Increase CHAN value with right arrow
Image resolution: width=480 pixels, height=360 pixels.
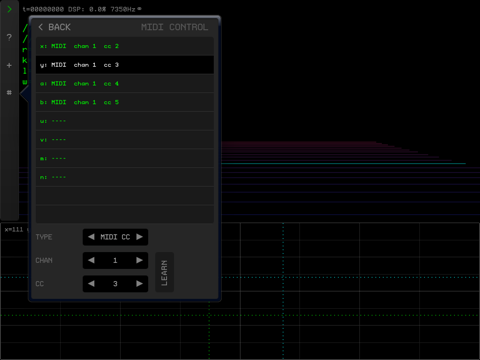pyautogui.click(x=139, y=260)
